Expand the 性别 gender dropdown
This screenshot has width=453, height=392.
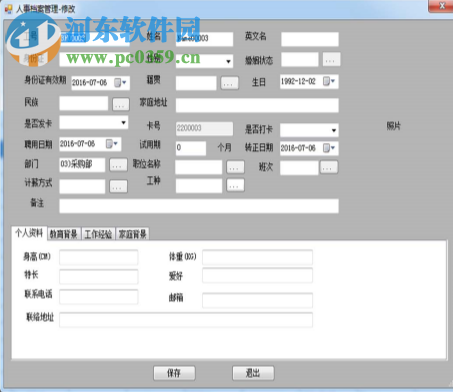coord(228,61)
